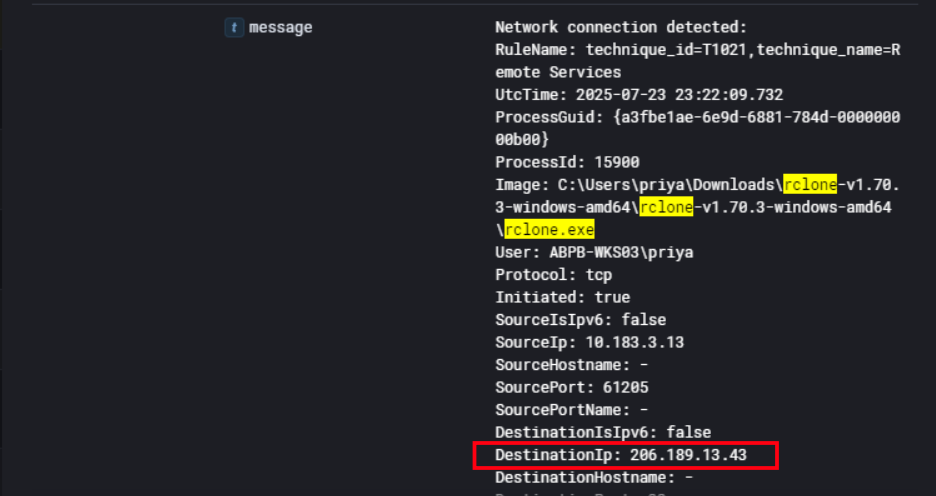The height and width of the screenshot is (496, 936).
Task: Click the message field name
Action: coord(280,28)
